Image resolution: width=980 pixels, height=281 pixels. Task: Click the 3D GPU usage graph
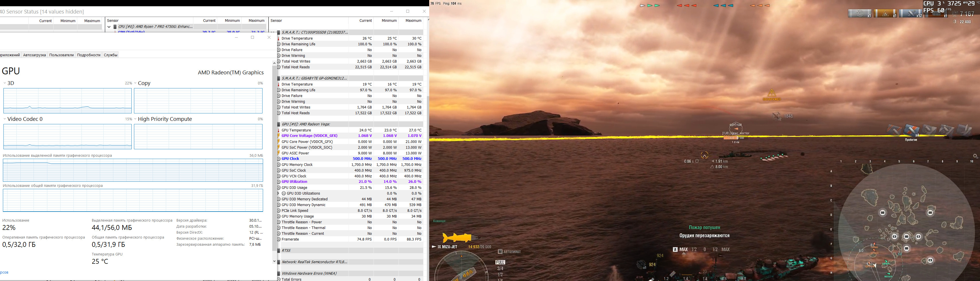coord(67,101)
